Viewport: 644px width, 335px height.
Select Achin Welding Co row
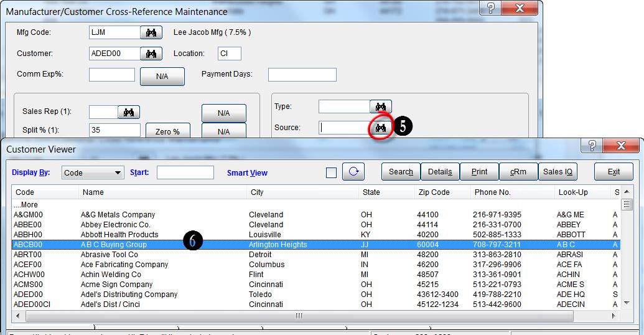316,274
